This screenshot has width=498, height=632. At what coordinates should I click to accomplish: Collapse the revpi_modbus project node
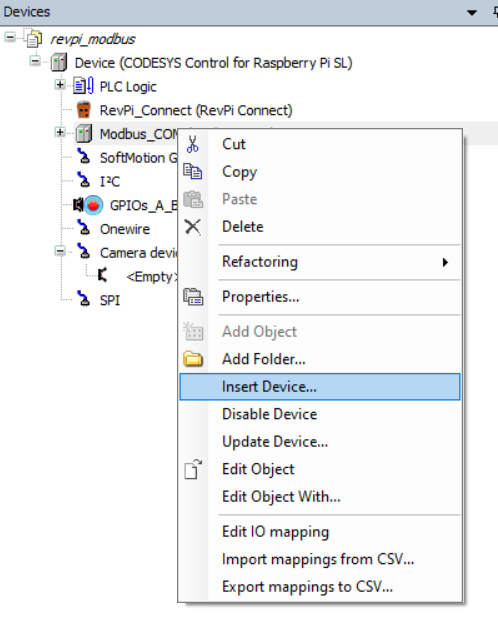point(10,38)
